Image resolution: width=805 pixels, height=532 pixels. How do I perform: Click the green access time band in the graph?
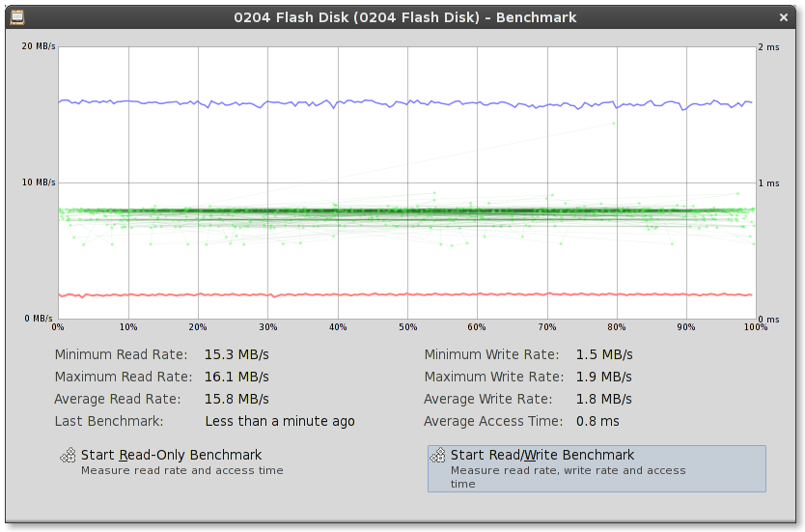pyautogui.click(x=405, y=211)
